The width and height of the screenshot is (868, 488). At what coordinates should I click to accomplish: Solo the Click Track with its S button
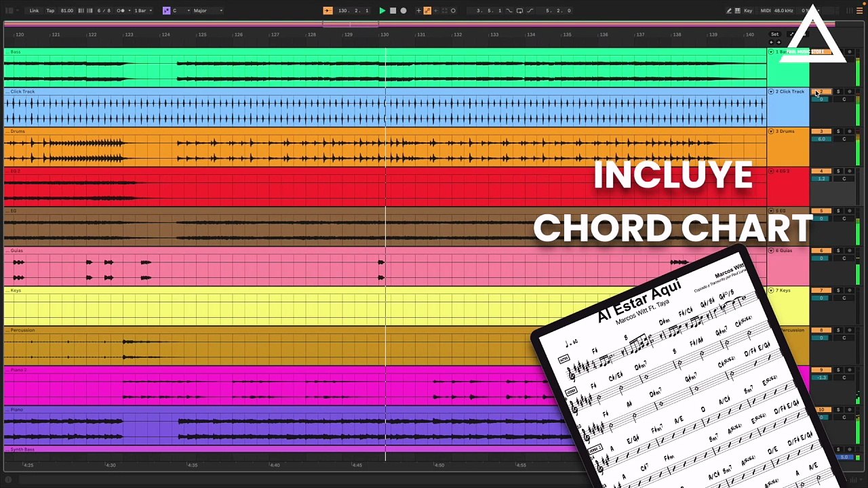click(837, 92)
